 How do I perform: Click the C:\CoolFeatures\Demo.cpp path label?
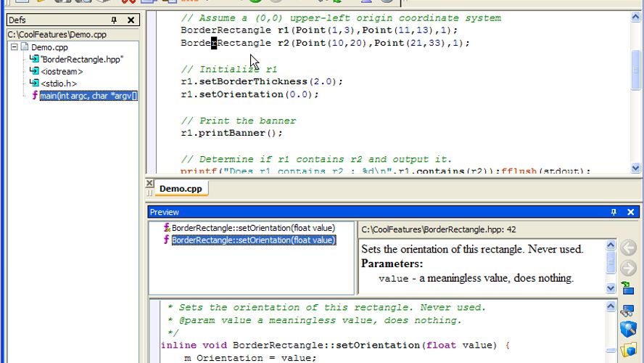pos(57,35)
